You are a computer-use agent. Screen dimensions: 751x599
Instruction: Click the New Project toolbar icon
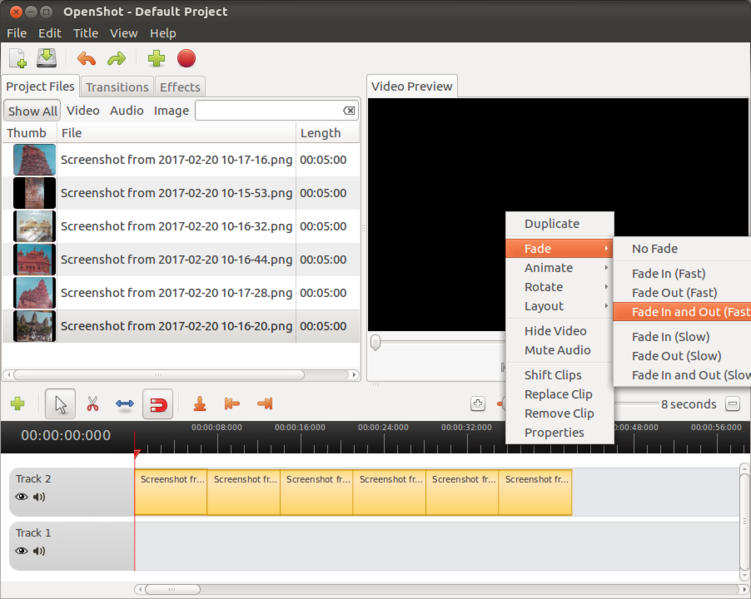tap(18, 59)
